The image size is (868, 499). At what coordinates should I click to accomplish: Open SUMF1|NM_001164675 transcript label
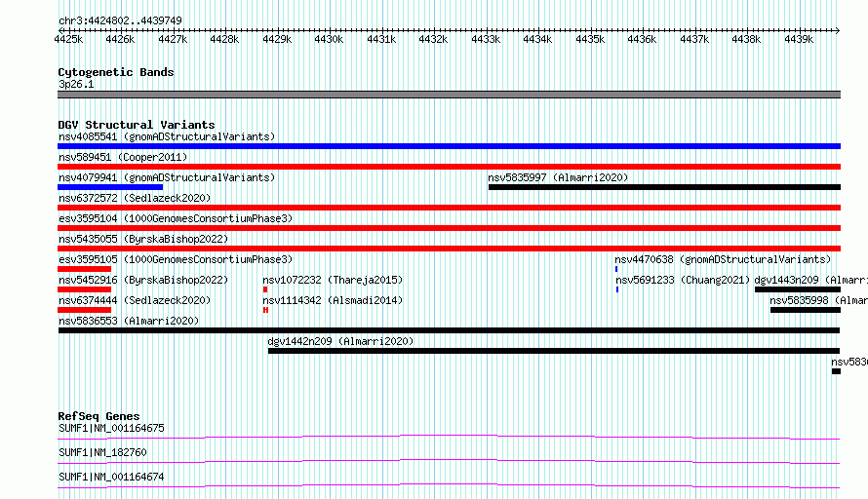click(x=111, y=428)
